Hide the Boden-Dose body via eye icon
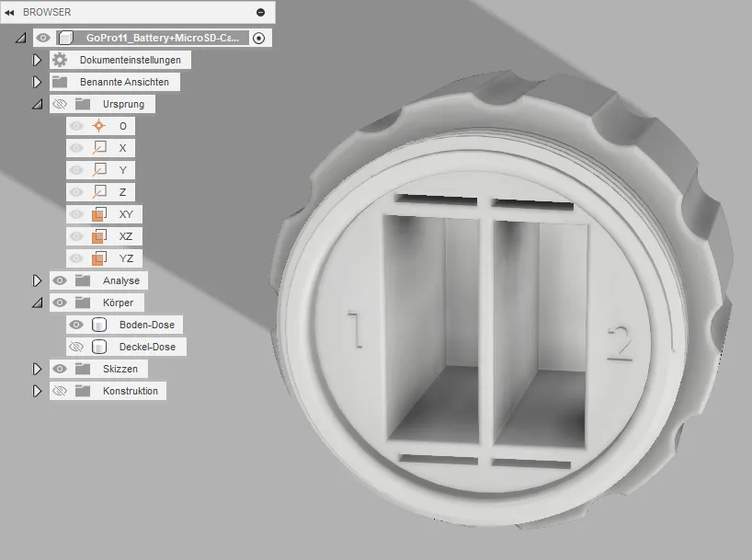 click(x=76, y=325)
